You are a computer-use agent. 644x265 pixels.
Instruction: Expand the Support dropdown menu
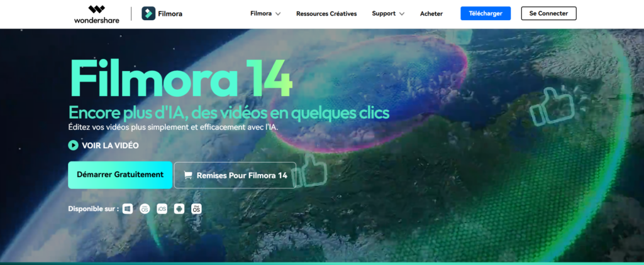coord(387,13)
